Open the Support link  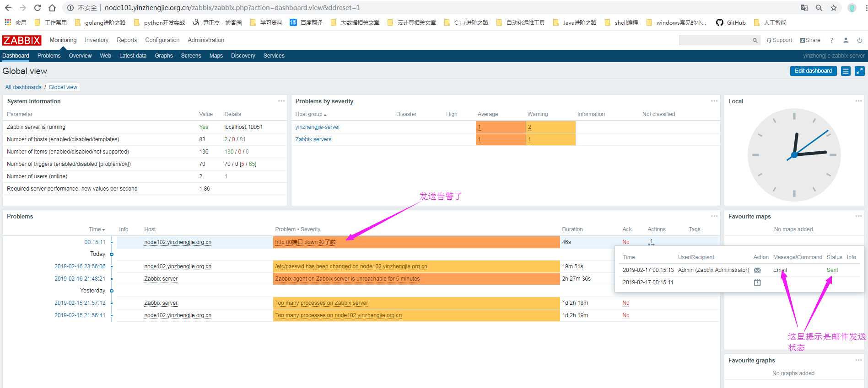[x=779, y=40]
